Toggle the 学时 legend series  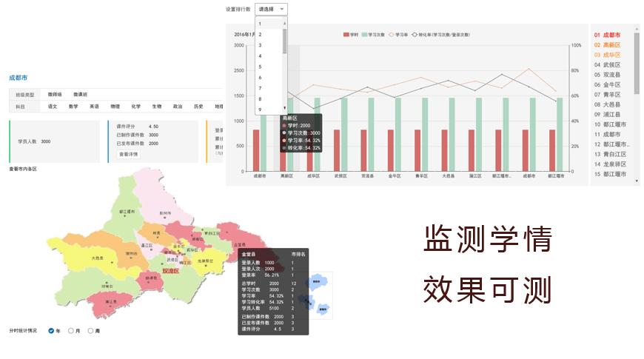pos(351,35)
